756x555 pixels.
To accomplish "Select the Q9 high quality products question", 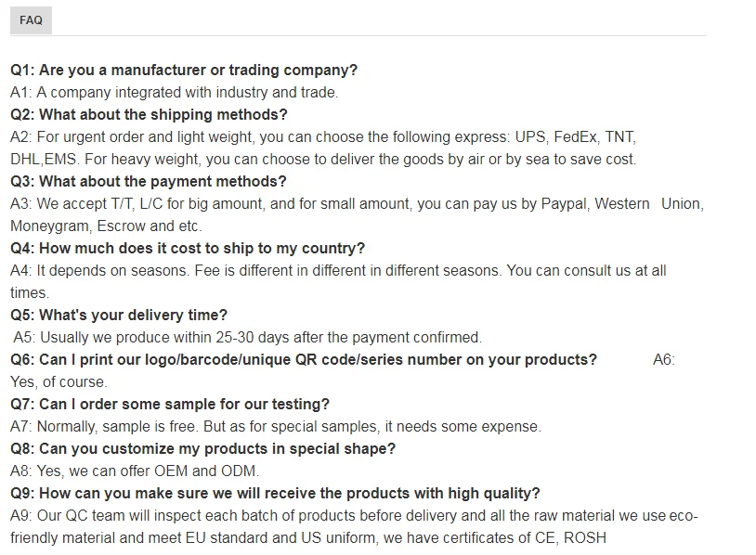I will 275,493.
